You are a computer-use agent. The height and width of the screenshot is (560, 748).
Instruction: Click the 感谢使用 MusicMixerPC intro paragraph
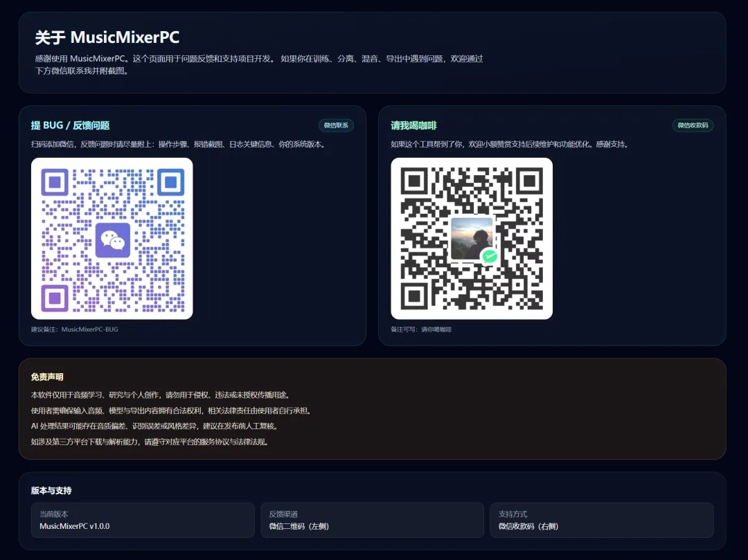pyautogui.click(x=259, y=65)
